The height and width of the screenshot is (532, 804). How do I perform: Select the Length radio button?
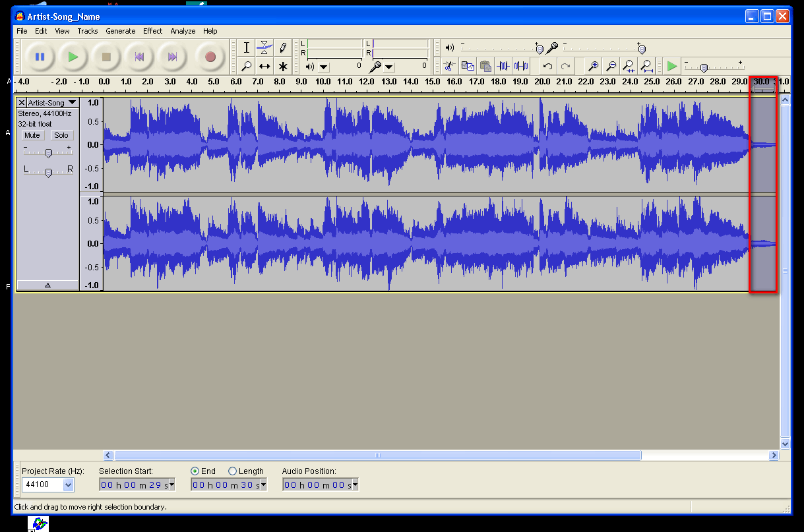coord(232,471)
